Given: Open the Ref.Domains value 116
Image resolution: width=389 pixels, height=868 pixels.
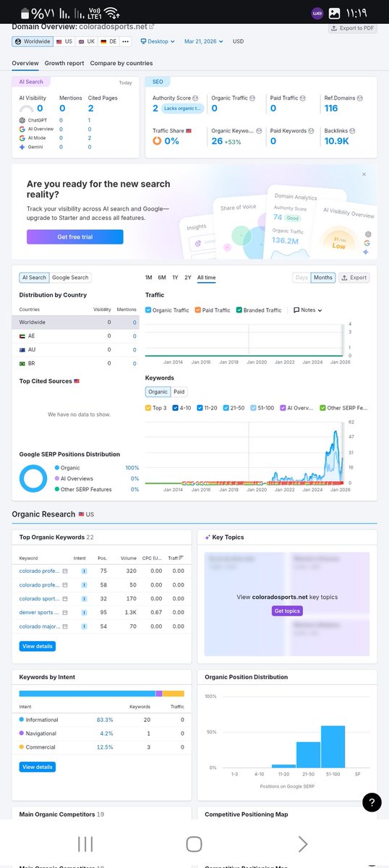Looking at the screenshot, I should tap(331, 109).
